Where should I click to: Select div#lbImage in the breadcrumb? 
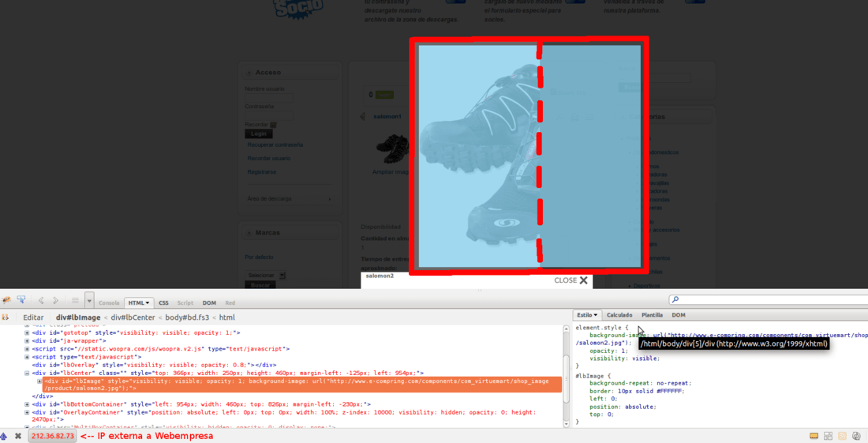[78, 317]
